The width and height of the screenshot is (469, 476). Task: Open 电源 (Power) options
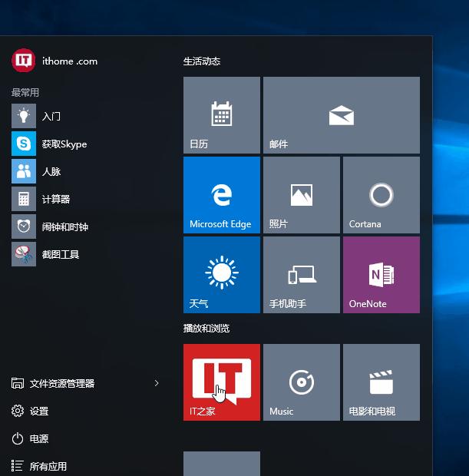pos(39,438)
